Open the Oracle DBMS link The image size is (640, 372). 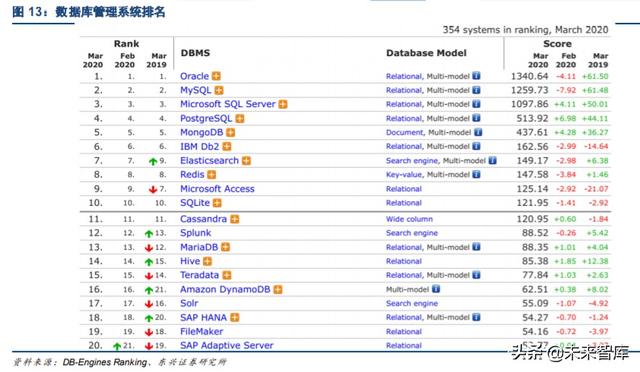(194, 76)
